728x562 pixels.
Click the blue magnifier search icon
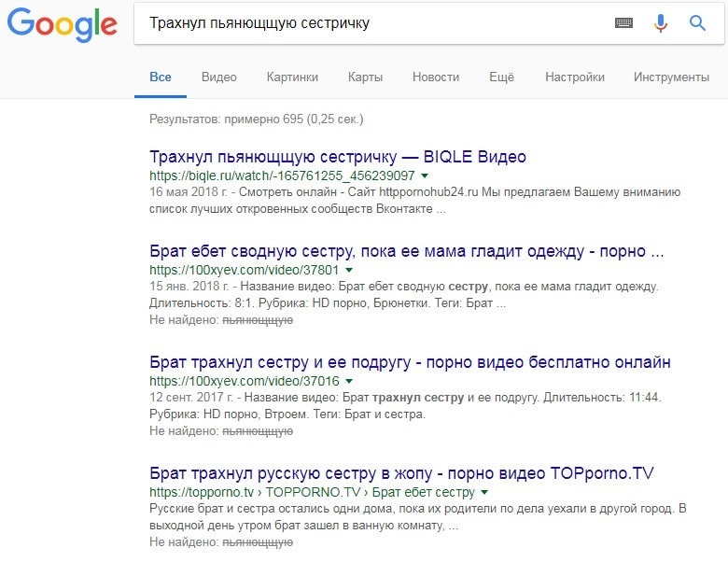click(697, 22)
